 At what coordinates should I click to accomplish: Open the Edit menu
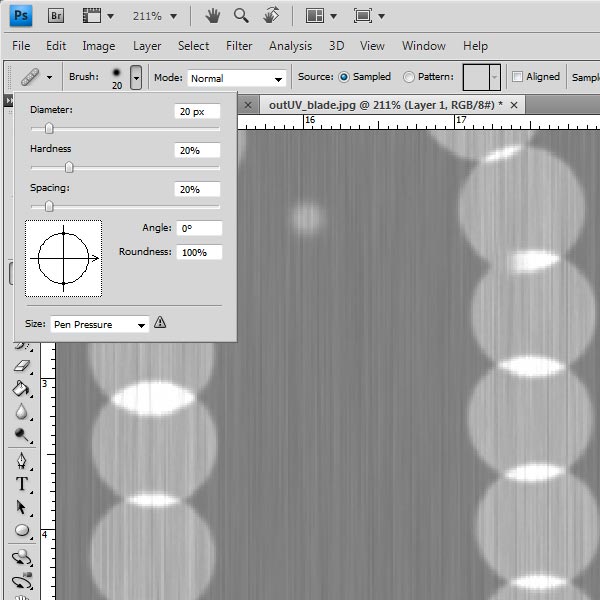[56, 46]
